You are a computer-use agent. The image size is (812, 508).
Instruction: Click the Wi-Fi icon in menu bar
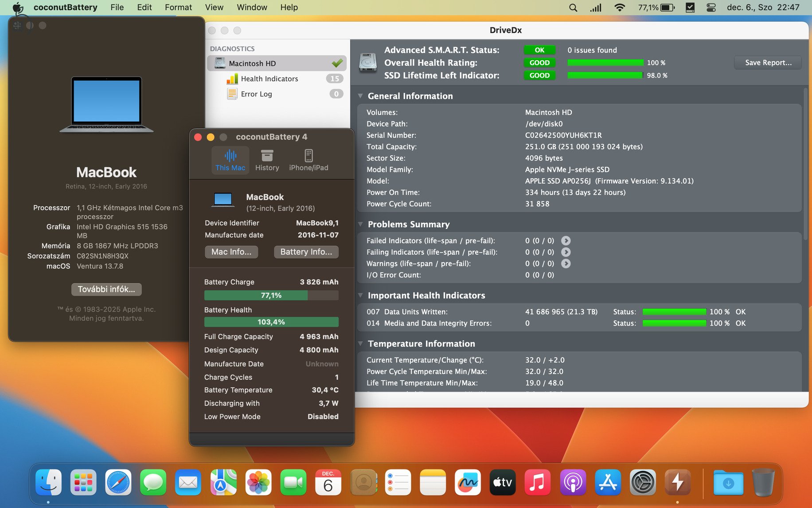click(x=619, y=7)
